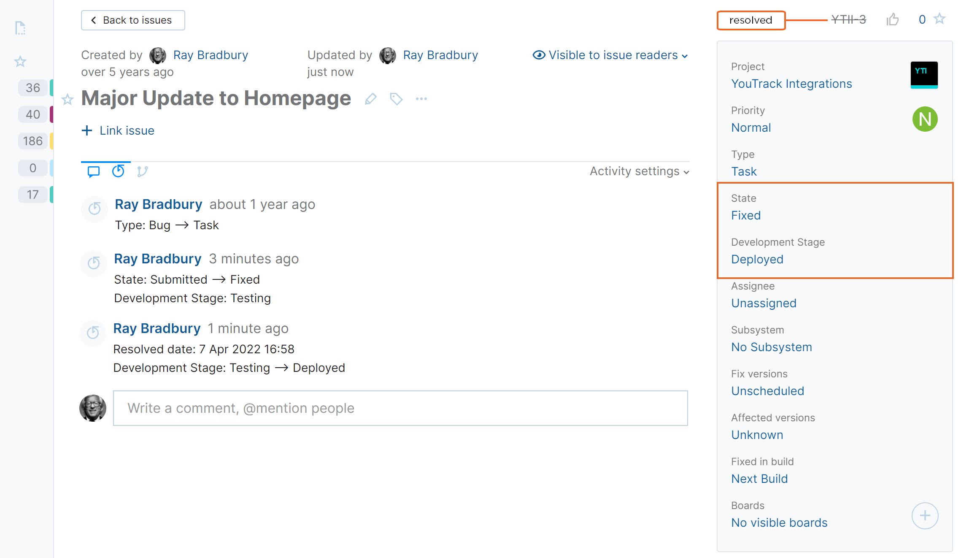Toggle the star watcher icon at top right

pyautogui.click(x=940, y=19)
